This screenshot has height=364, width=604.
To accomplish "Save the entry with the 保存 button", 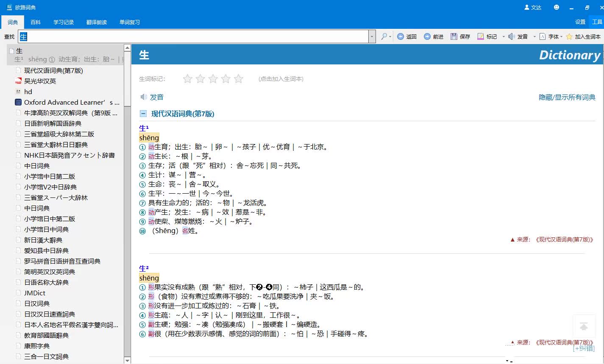I will coord(460,36).
